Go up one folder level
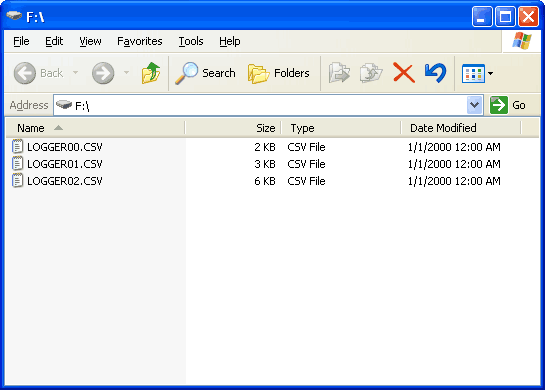 pos(151,73)
